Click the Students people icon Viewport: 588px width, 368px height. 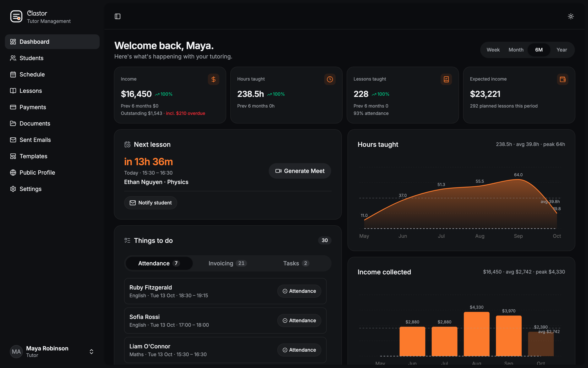point(13,58)
